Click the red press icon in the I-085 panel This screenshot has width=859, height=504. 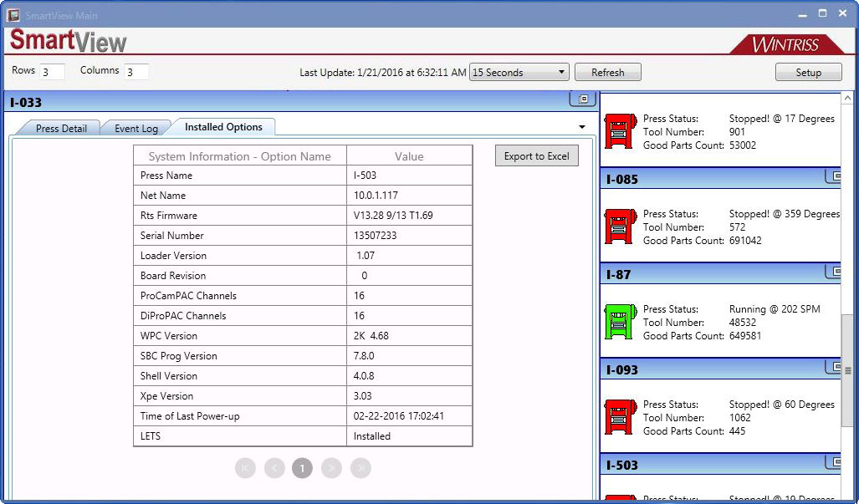[620, 226]
